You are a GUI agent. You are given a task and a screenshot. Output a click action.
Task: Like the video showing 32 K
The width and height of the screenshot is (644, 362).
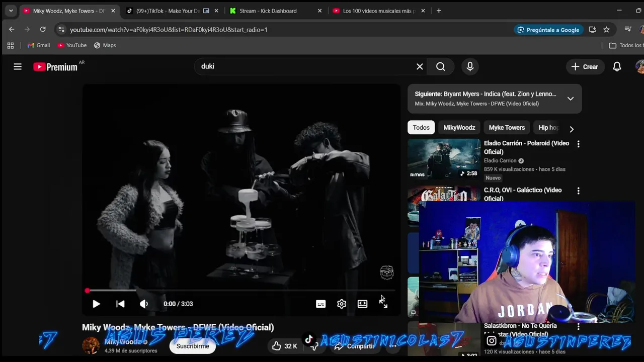[x=284, y=346]
